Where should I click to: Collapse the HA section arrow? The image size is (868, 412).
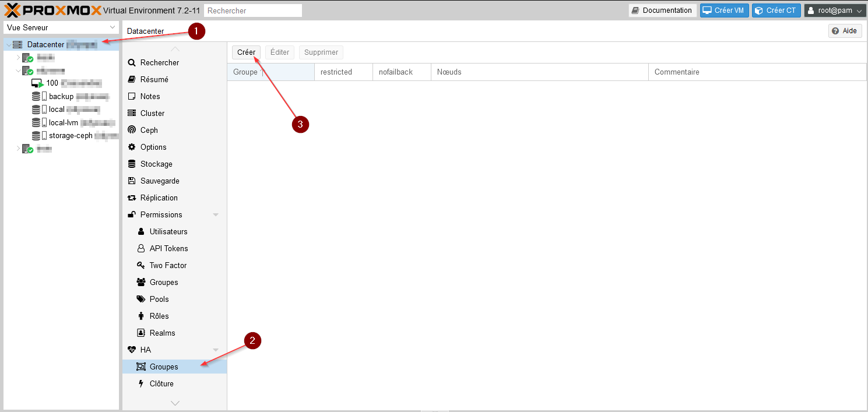[x=216, y=350]
